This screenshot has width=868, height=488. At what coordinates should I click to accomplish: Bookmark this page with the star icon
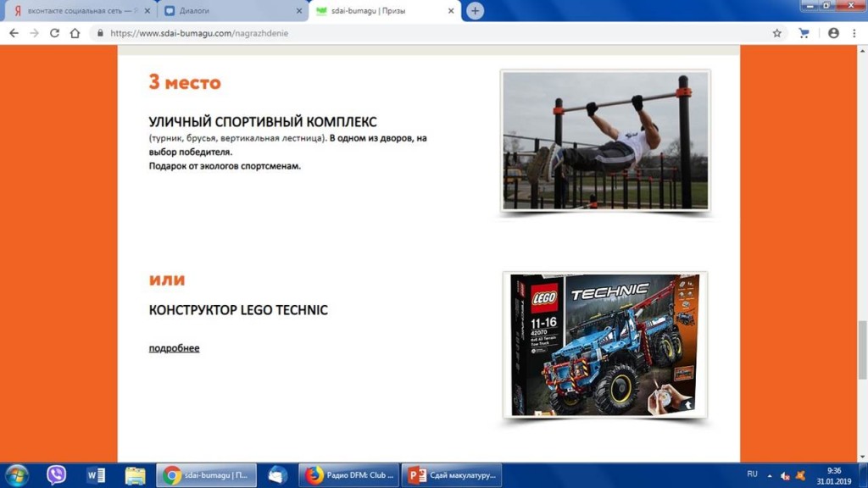[776, 33]
